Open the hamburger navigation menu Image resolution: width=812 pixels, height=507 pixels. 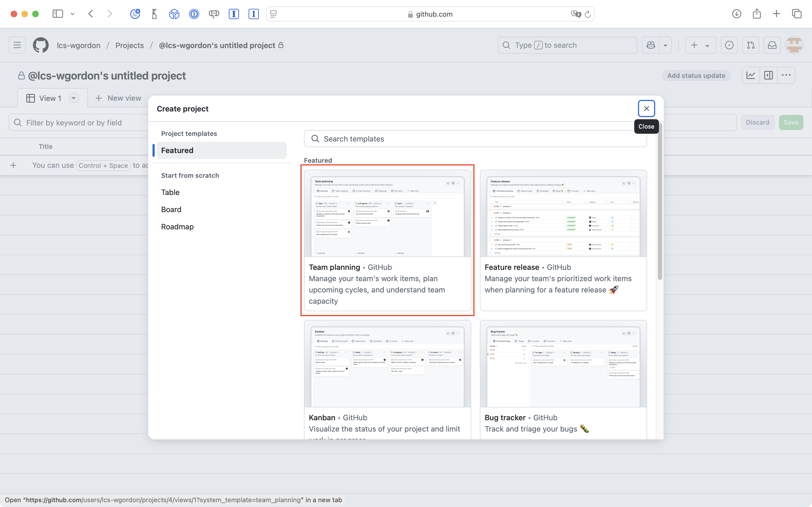[x=17, y=45]
